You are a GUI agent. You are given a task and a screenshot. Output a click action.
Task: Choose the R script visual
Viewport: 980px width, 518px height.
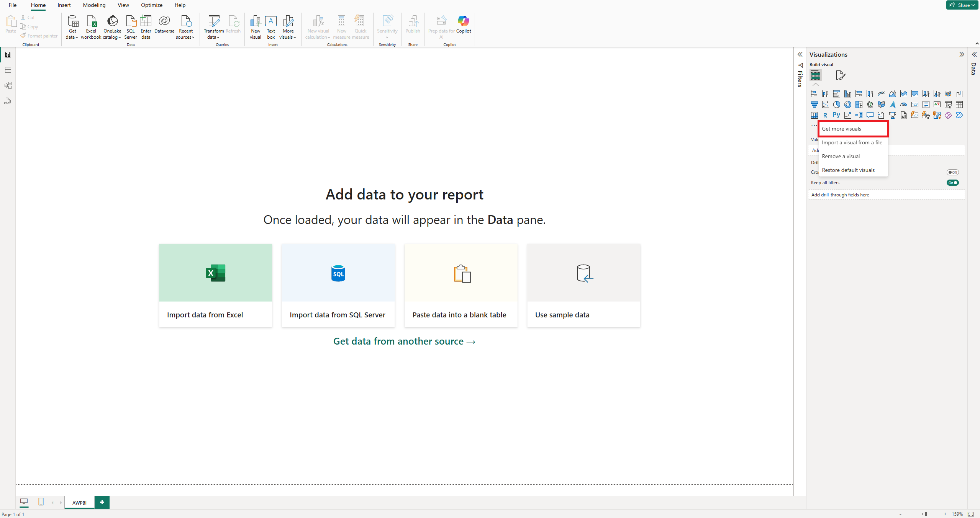825,115
